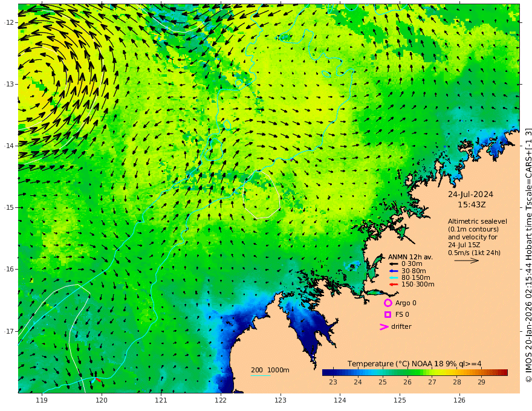Click colorbar tick label 25

(x=382, y=382)
